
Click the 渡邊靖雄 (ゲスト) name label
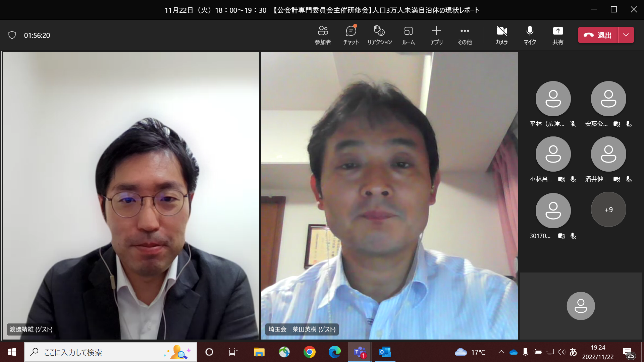[31, 329]
